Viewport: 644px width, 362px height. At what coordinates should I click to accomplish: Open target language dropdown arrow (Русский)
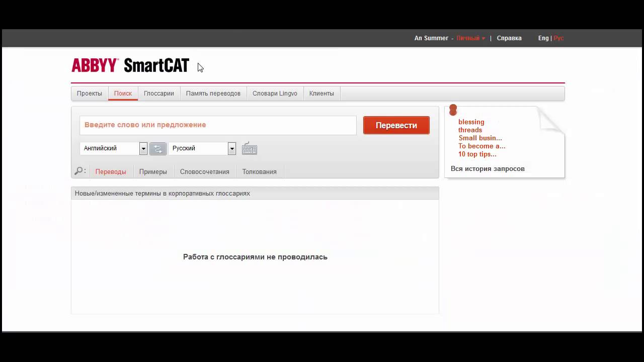click(x=232, y=148)
